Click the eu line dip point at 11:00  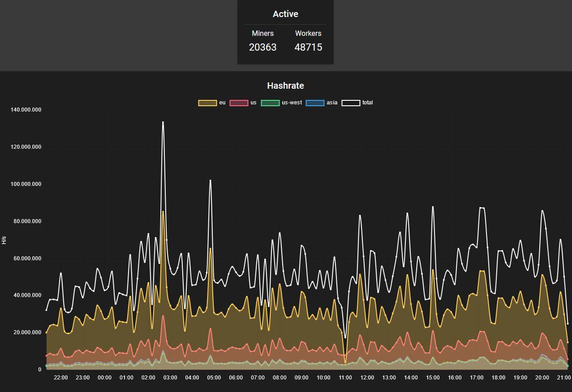[x=345, y=363]
